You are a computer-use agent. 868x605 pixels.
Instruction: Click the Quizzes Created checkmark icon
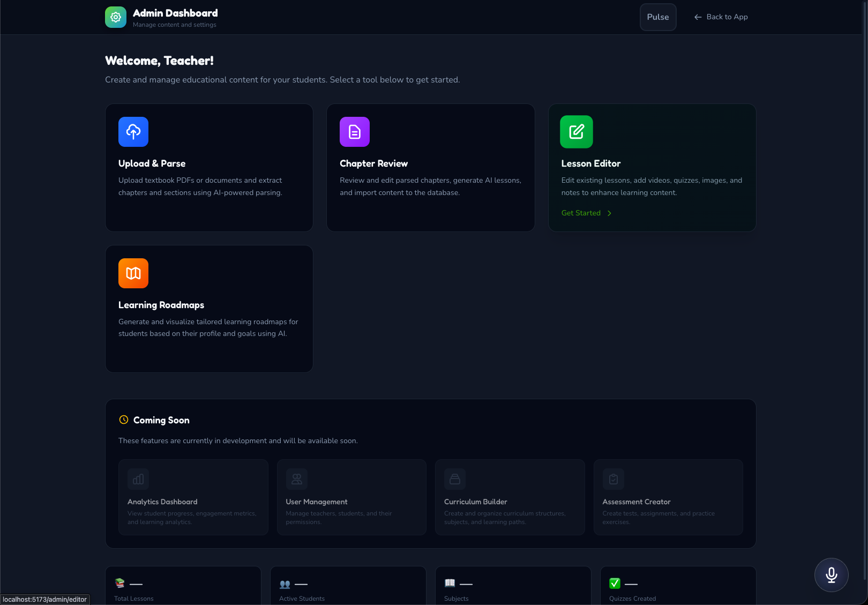[x=615, y=583]
